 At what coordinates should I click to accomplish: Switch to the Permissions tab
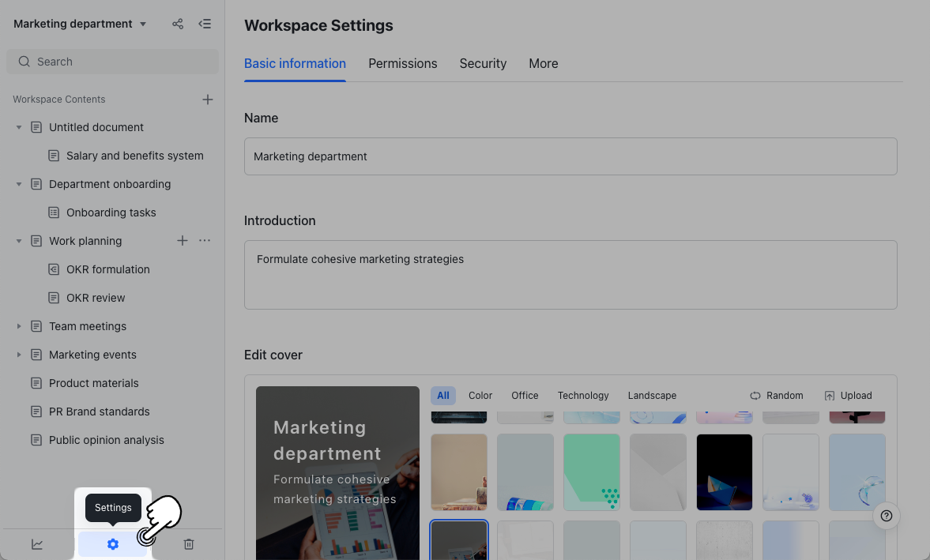[x=402, y=64]
